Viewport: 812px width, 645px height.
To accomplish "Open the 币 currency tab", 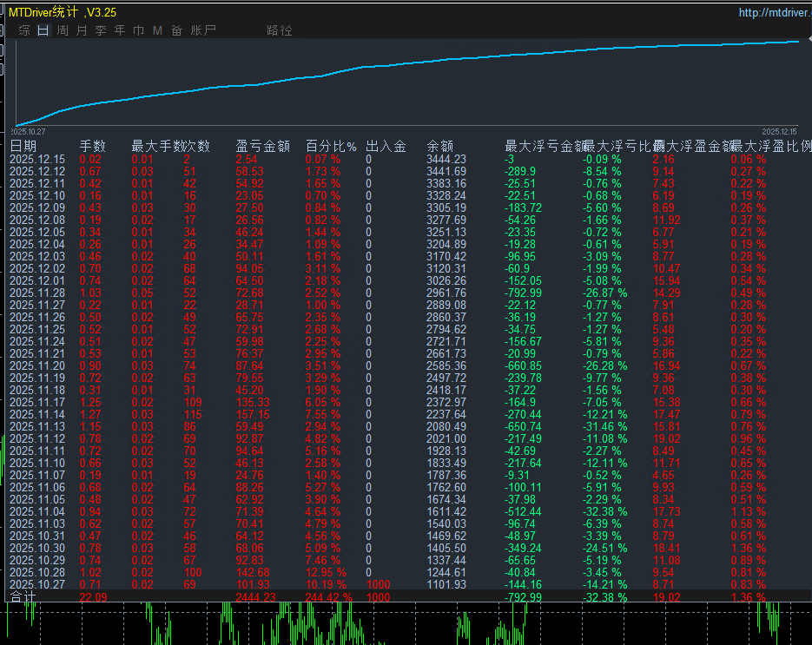I will pyautogui.click(x=139, y=30).
